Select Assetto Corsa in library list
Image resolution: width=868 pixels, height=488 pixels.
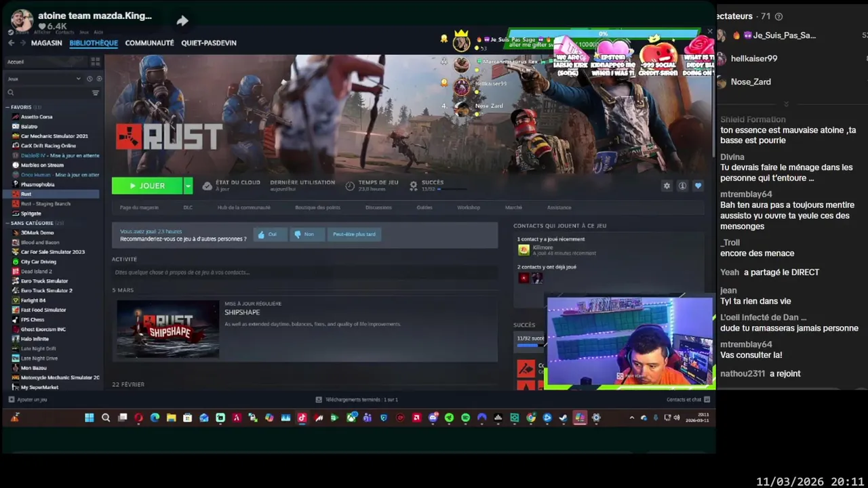pyautogui.click(x=37, y=117)
